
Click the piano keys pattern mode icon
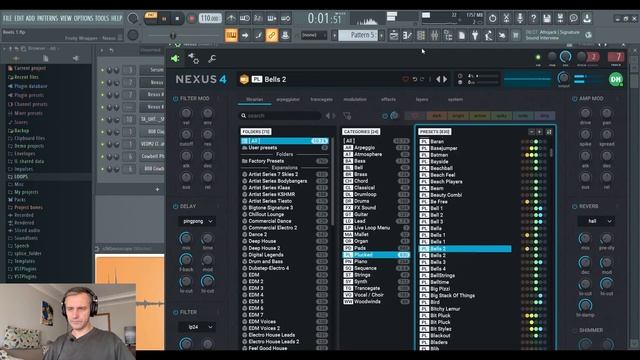231,36
